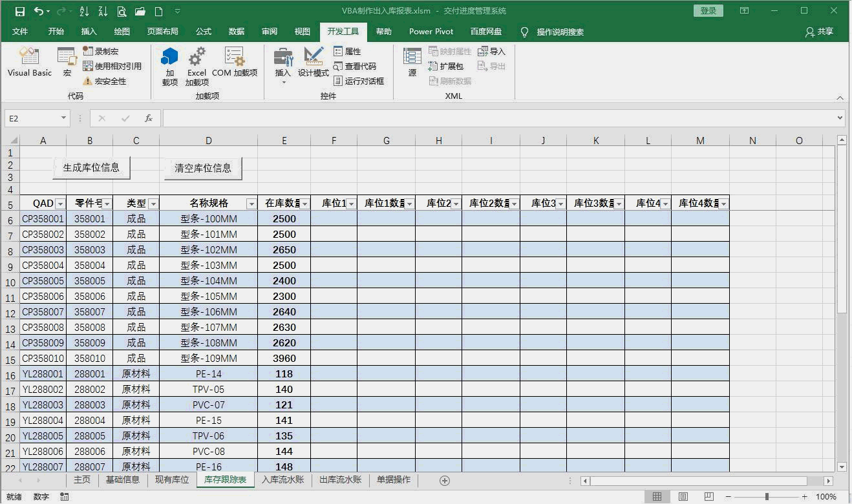Click the formula bar input

click(498, 118)
